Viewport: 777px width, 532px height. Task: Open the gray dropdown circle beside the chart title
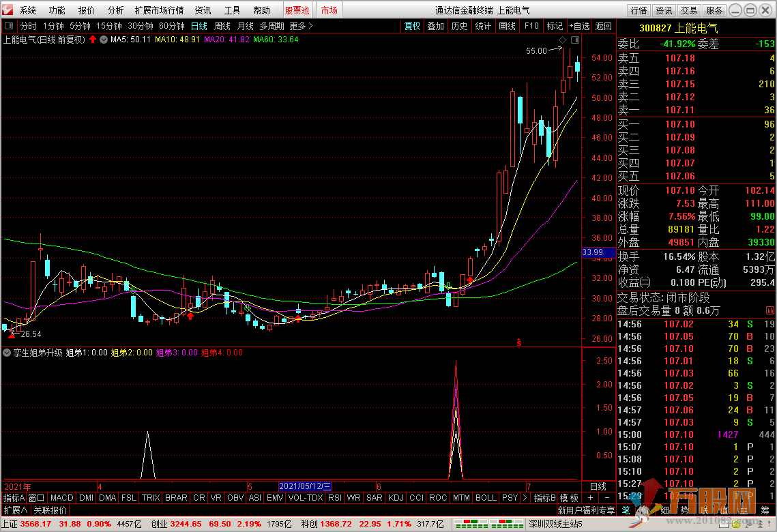pyautogui.click(x=104, y=40)
